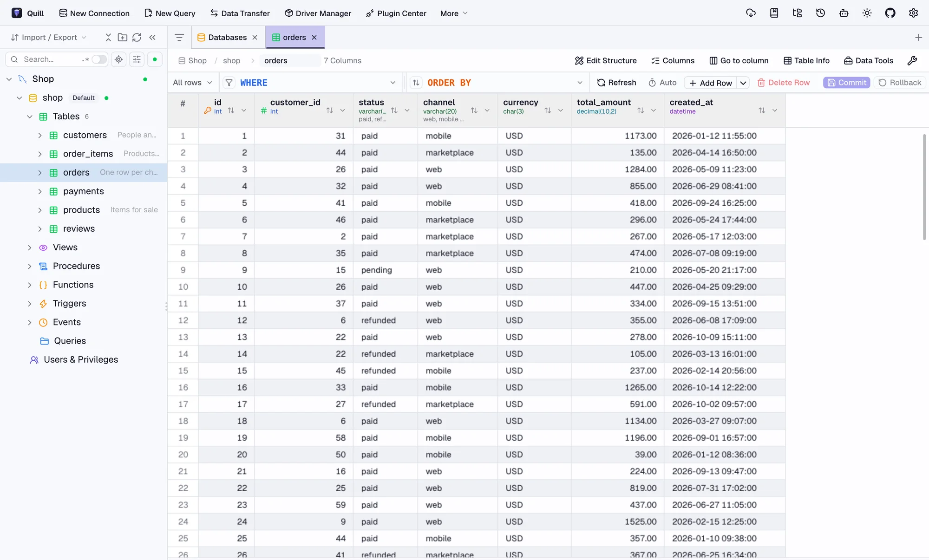Open sidebar filter settings sliders icon
Screen dimensions: 929x560
pos(137,59)
